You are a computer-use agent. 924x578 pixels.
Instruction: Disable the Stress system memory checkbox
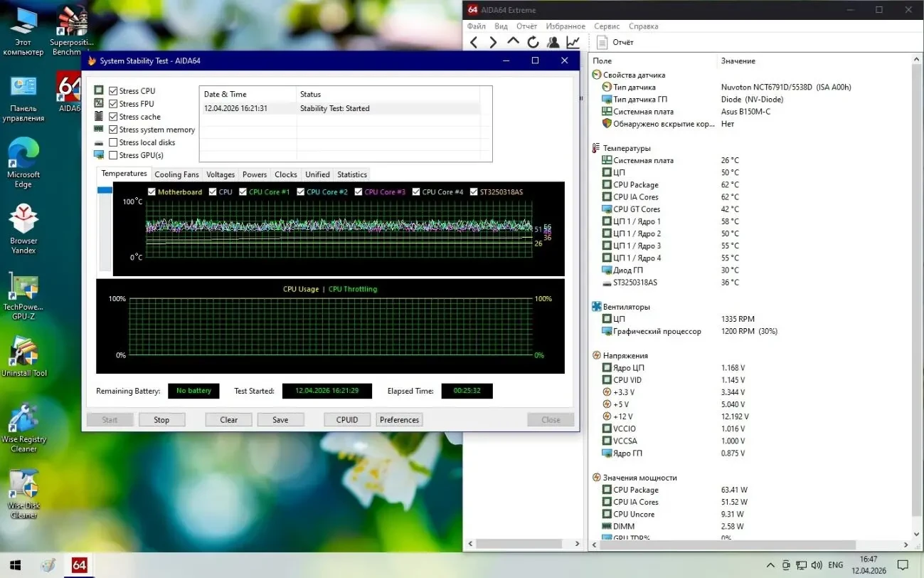coord(112,130)
